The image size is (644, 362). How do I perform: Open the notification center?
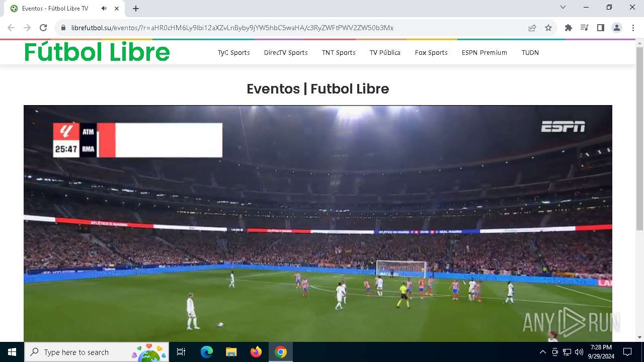(627, 352)
